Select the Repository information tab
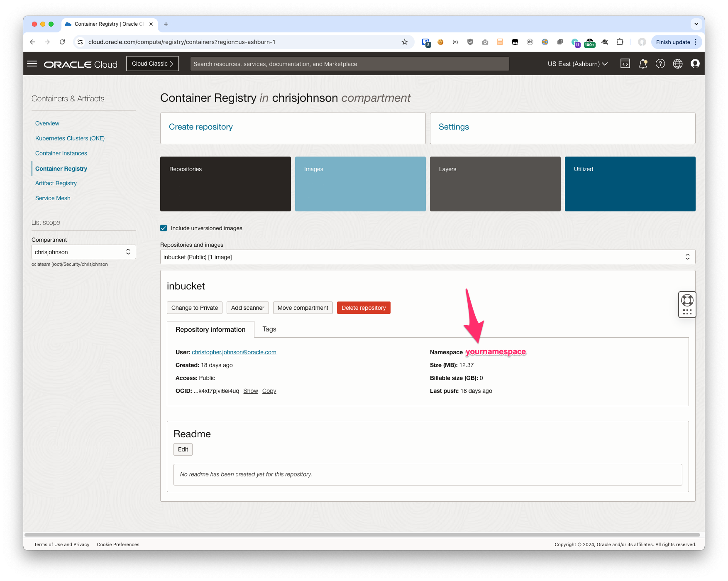Image resolution: width=728 pixels, height=581 pixels. click(210, 329)
